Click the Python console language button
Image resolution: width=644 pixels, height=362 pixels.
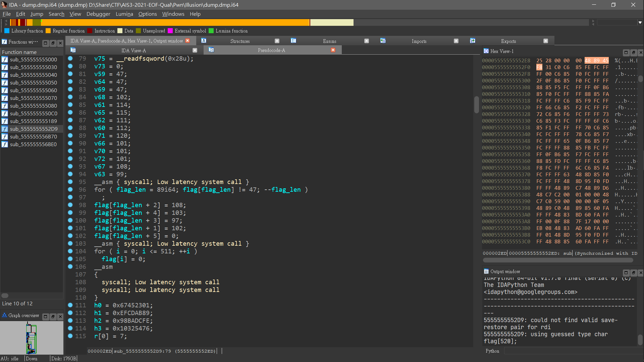click(x=492, y=351)
